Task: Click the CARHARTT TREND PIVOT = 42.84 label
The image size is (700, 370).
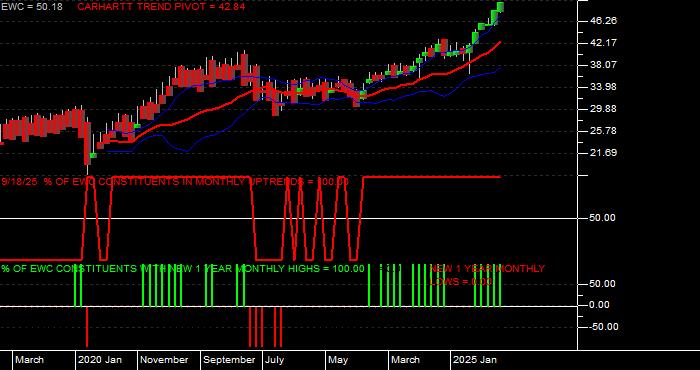Action: pos(161,7)
